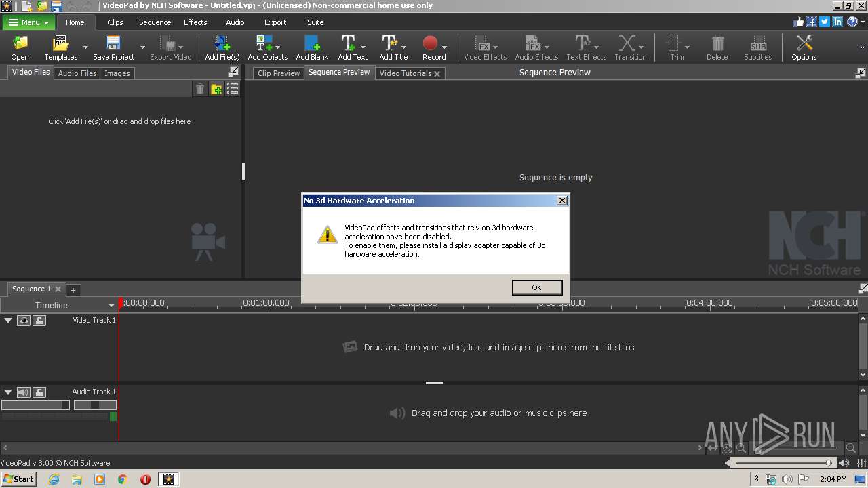The height and width of the screenshot is (488, 868).
Task: Expand Add Text dropdown arrow
Action: [x=363, y=47]
